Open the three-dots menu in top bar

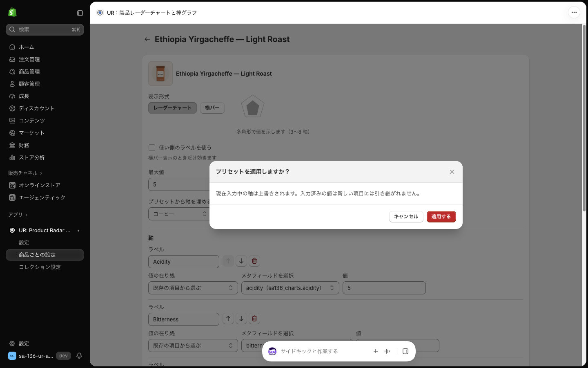(x=574, y=12)
